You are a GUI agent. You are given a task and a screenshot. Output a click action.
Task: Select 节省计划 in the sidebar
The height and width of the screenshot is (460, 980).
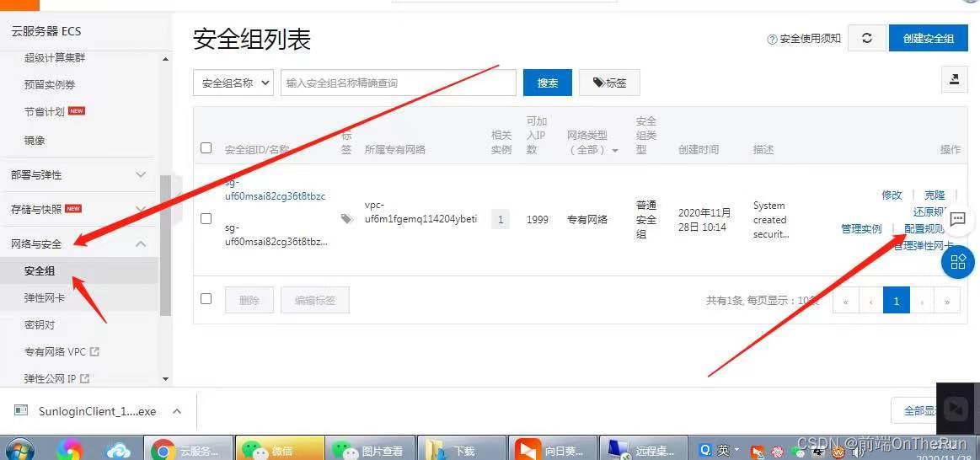(x=45, y=112)
